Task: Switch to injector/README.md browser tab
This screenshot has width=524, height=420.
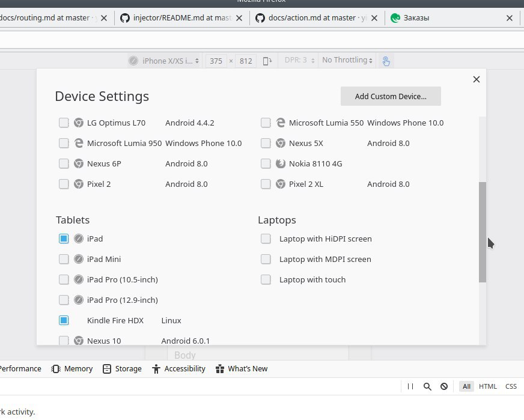Action: click(x=182, y=17)
